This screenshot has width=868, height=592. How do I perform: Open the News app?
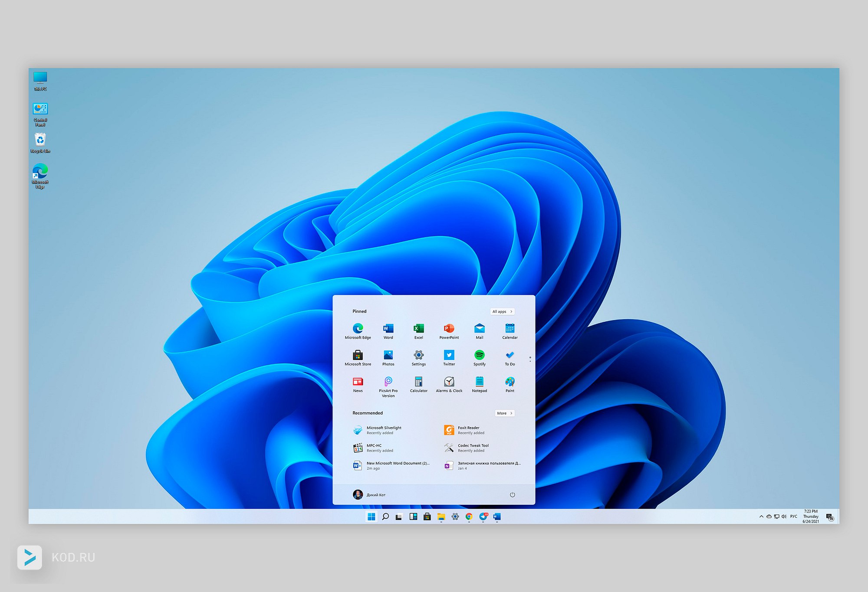coord(358,385)
